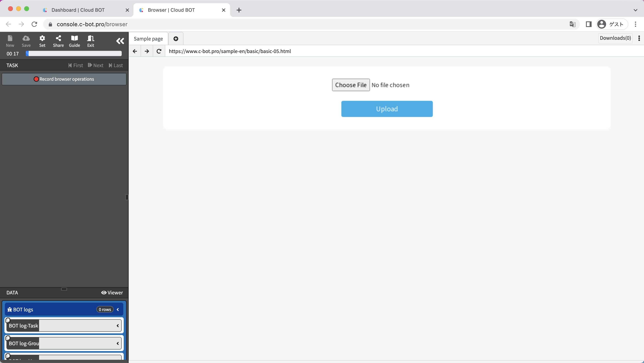644x363 pixels.
Task: Switch to Dashboard Cloud BOT tab
Action: [78, 10]
